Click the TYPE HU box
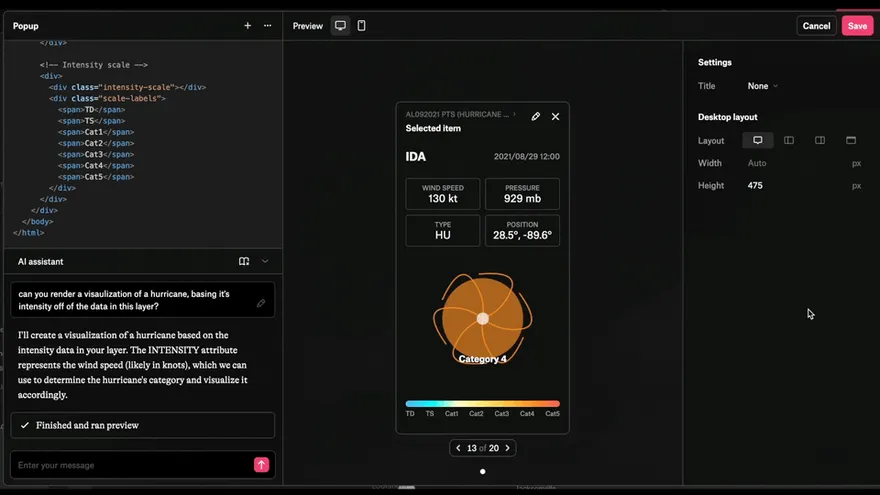 click(443, 230)
